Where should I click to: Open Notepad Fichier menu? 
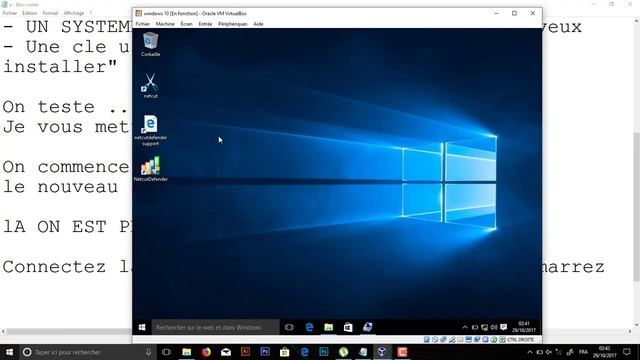pos(10,13)
